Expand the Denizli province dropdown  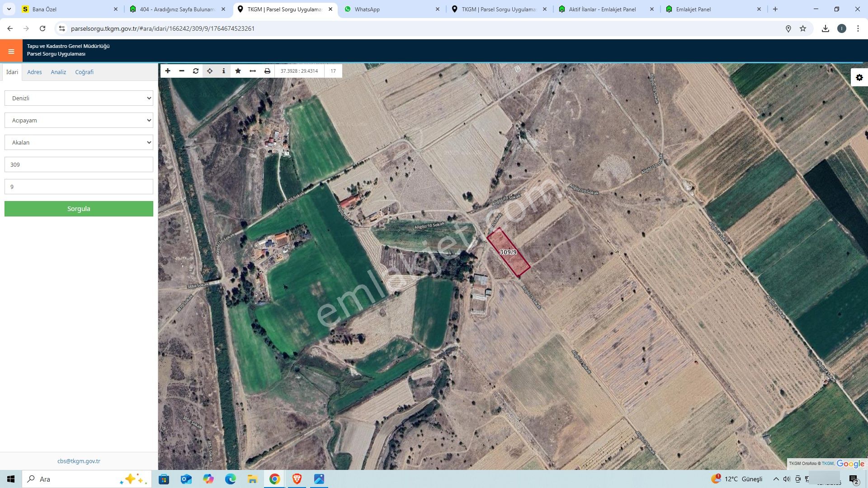pyautogui.click(x=79, y=98)
